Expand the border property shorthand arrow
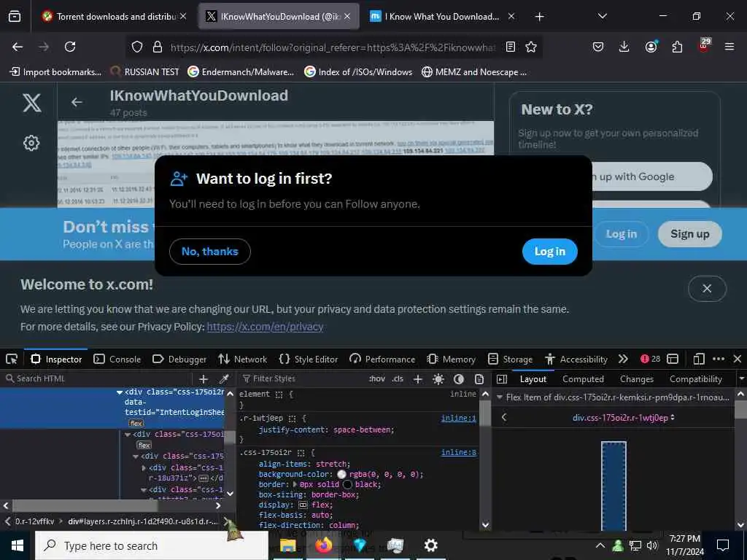747x560 pixels. 295,484
